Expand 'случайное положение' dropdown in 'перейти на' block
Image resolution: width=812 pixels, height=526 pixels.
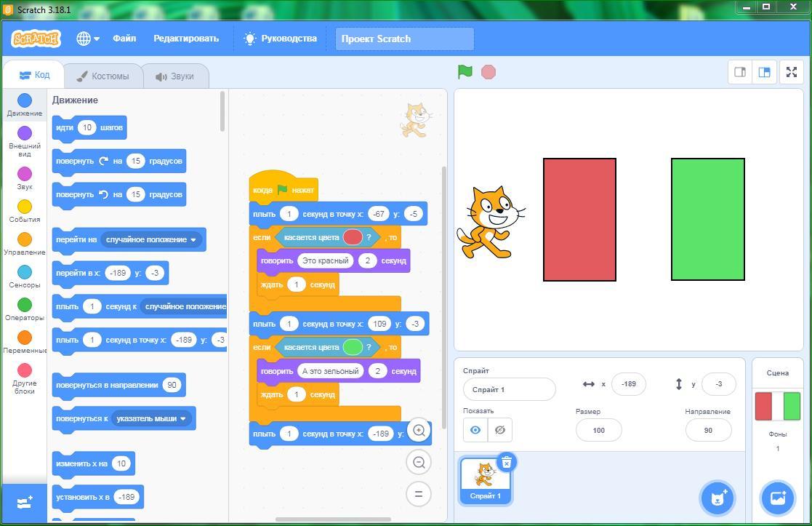coord(193,240)
